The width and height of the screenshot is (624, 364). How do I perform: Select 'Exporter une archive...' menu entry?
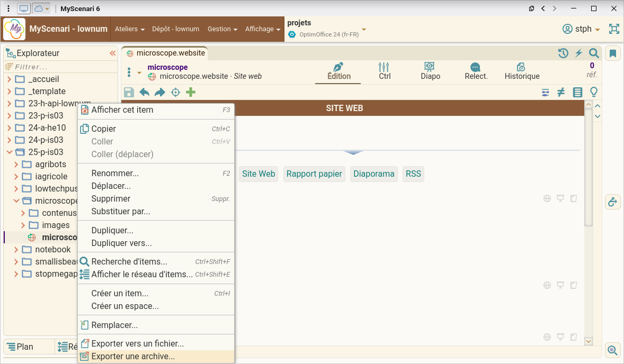[x=133, y=357]
